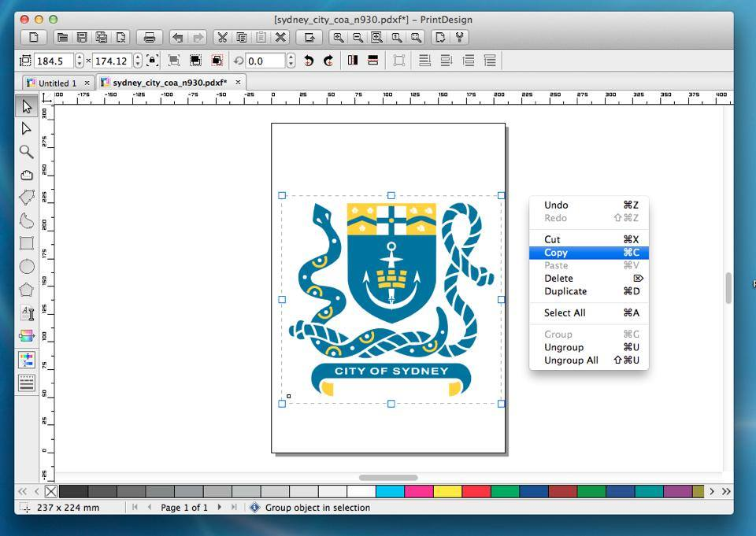
Task: Choose the Selection arrow tool
Action: pos(27,106)
